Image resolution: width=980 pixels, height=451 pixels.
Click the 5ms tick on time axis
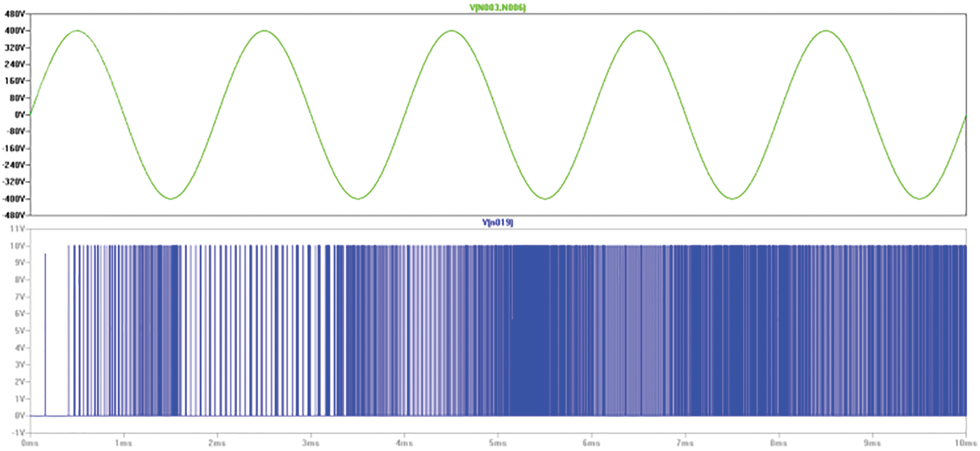[498, 443]
